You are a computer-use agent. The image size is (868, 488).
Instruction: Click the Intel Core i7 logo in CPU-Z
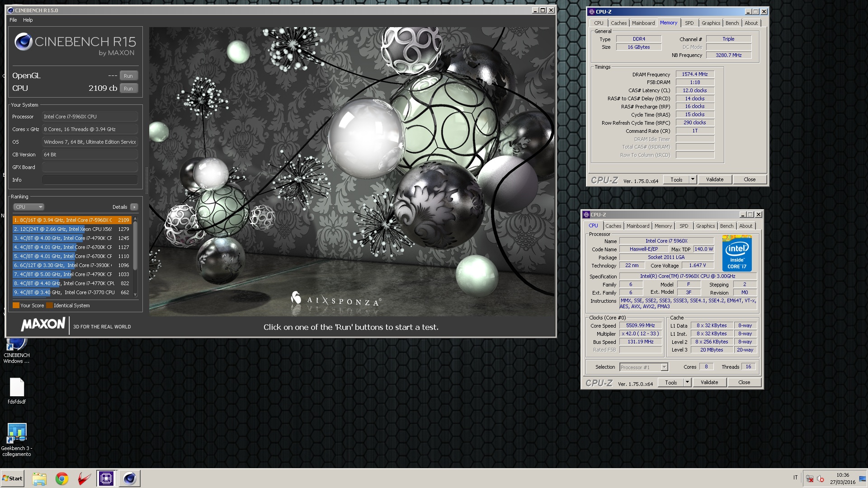coord(737,253)
